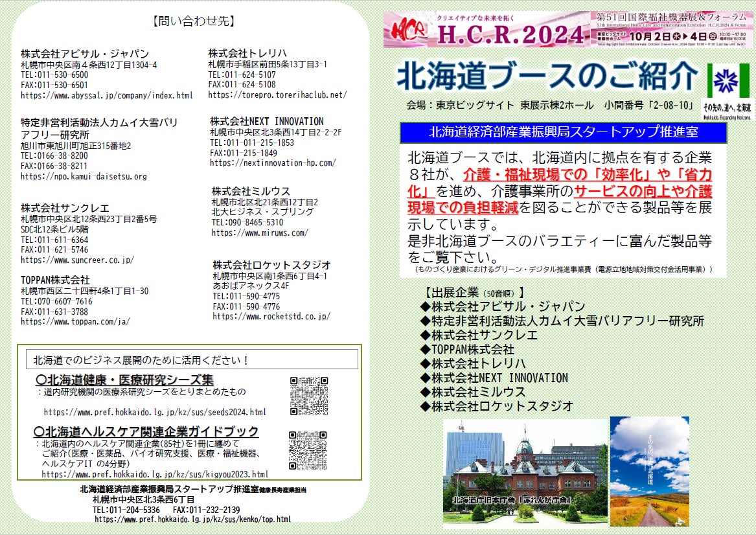Click exhibitor list item ◆特定非営利活動法人カムイ大雪バリアフリー研究所
Image resolution: width=756 pixels, height=535 pixels.
562,321
